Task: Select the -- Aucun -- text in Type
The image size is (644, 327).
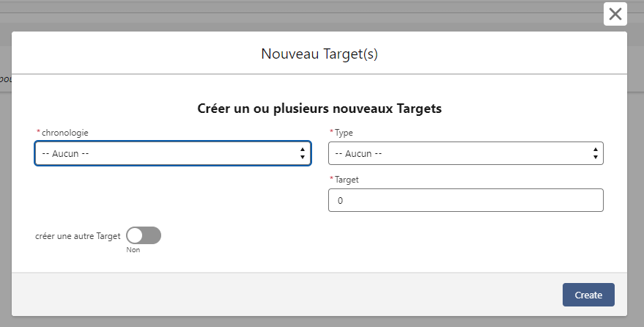Action: click(x=358, y=154)
